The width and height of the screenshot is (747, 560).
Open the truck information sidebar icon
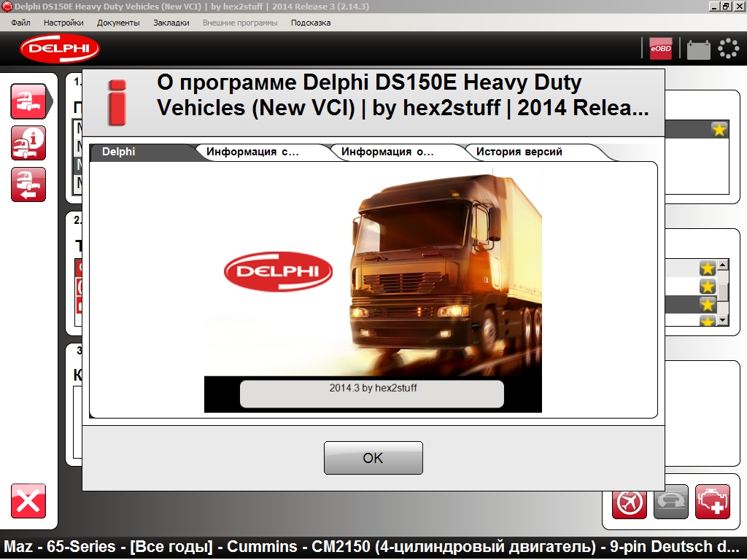[28, 143]
